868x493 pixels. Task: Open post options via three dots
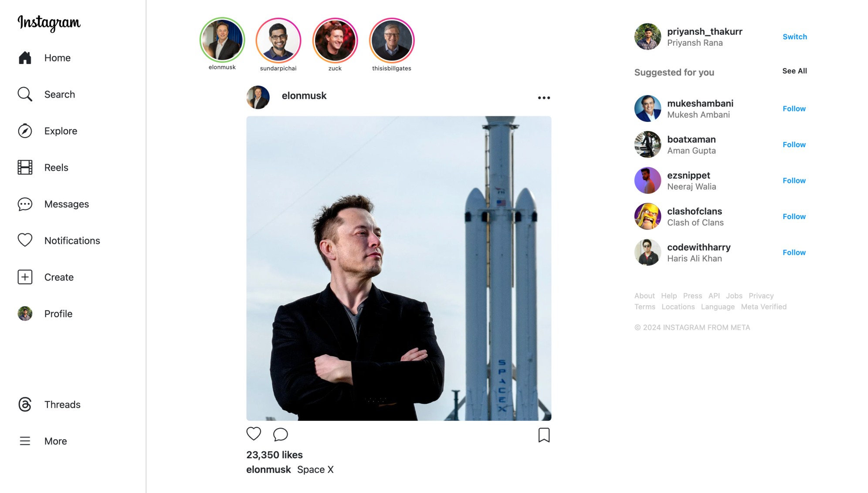click(x=544, y=98)
